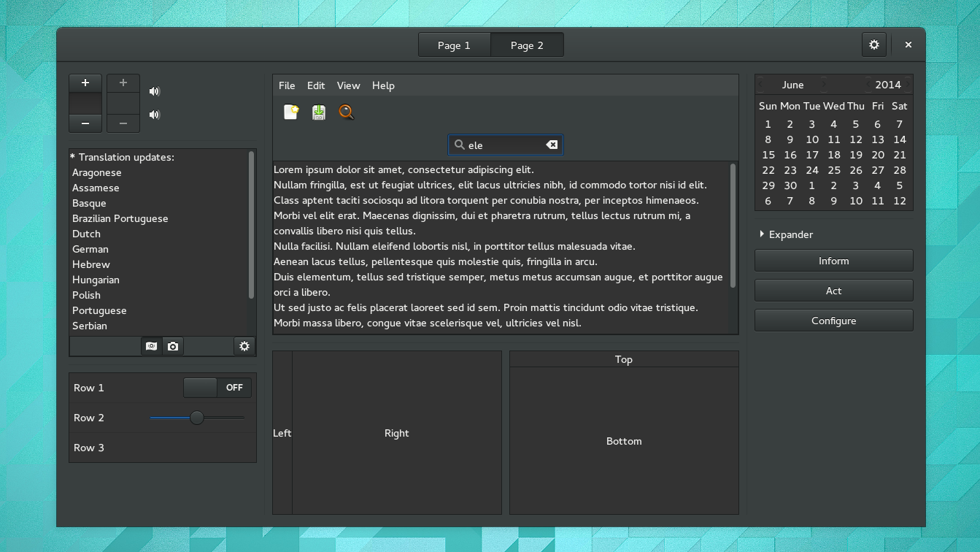Clear the search field with backspace icon

[x=552, y=145]
